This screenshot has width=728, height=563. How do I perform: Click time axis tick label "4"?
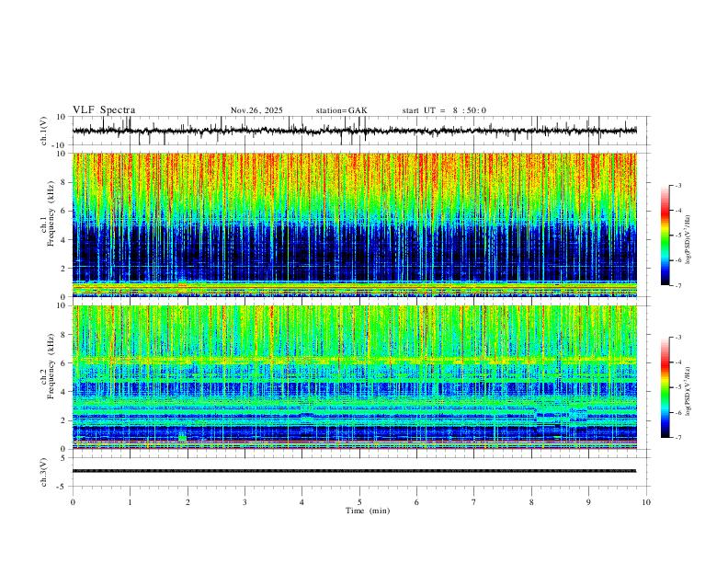tap(302, 502)
